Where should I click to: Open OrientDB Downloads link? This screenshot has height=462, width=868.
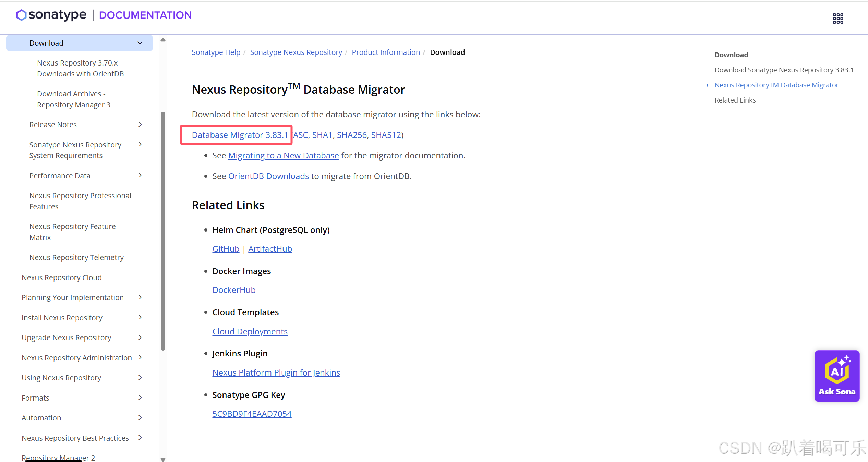click(x=268, y=176)
